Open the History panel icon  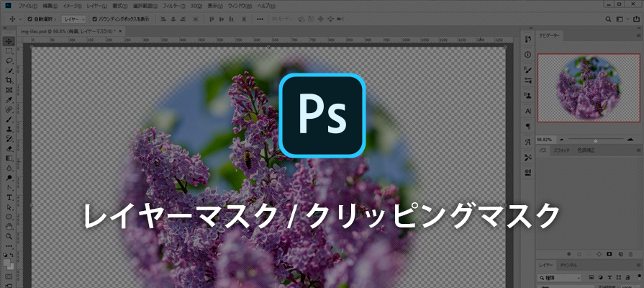point(528,39)
